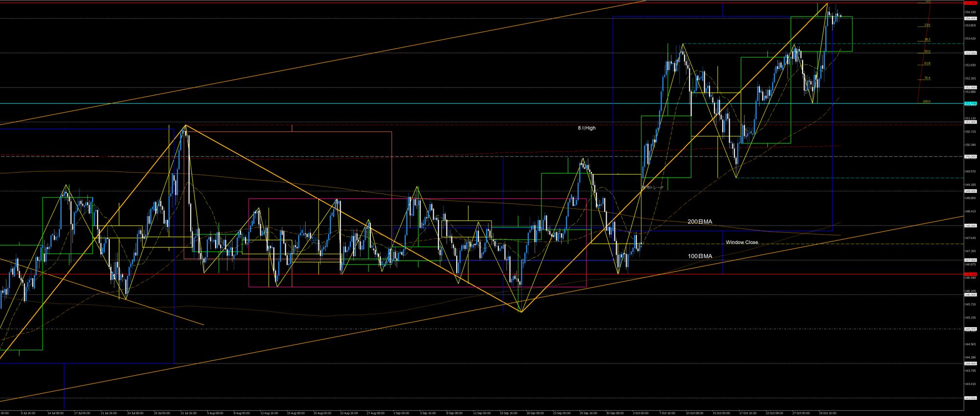Click the 29 Oct 16:00 time axis label
Image resolution: width=980 pixels, height=416 pixels.
tap(829, 413)
